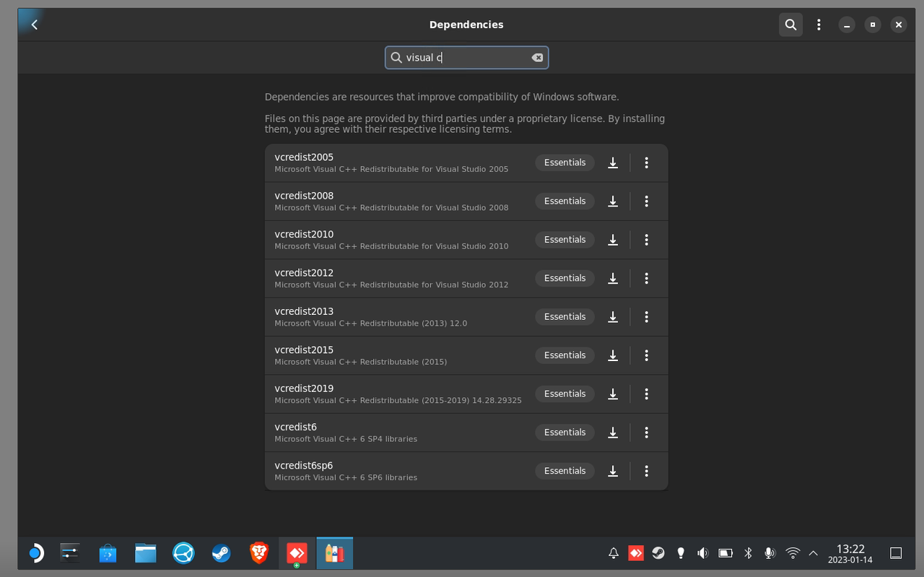Open the options menu for vcredist2005

coord(647,162)
